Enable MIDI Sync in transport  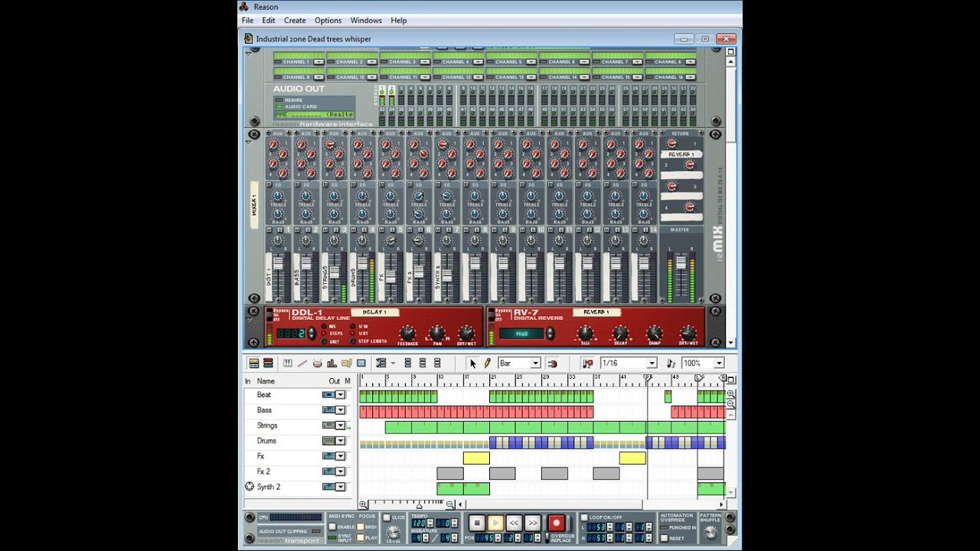(x=332, y=527)
